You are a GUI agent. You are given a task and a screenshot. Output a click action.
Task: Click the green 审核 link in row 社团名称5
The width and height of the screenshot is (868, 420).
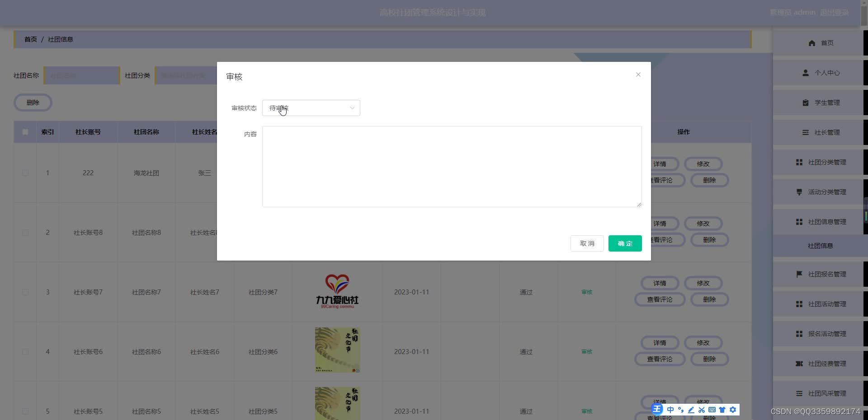pyautogui.click(x=587, y=411)
